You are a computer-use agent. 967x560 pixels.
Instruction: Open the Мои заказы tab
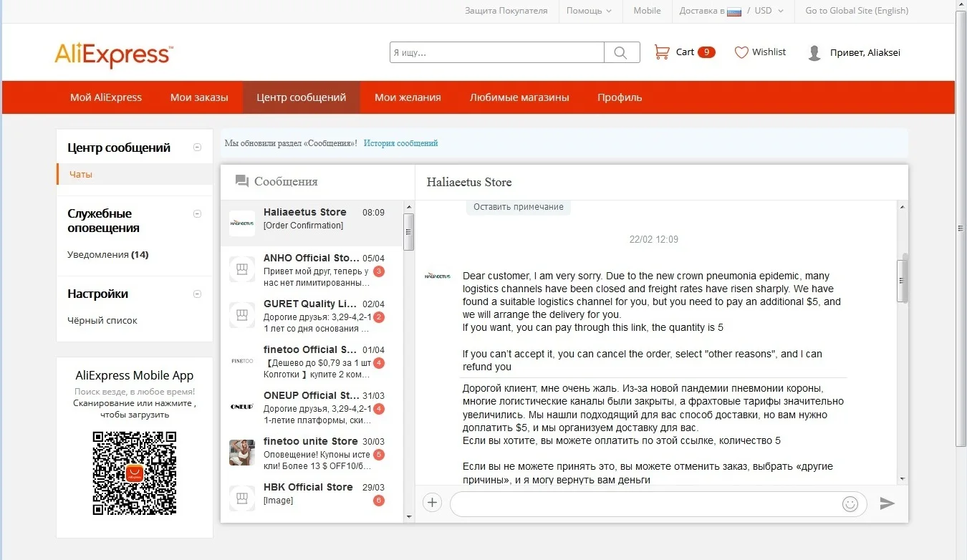pos(199,97)
